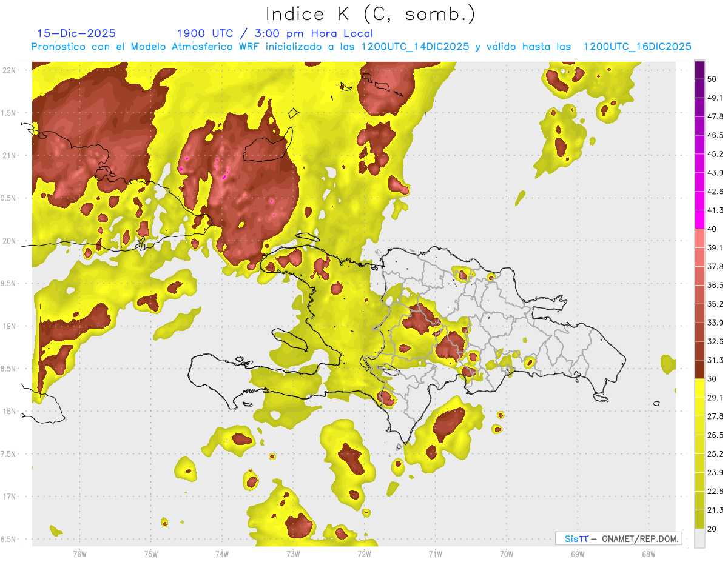Click the longitude label "73W"
The width and height of the screenshot is (728, 562).
tap(293, 554)
